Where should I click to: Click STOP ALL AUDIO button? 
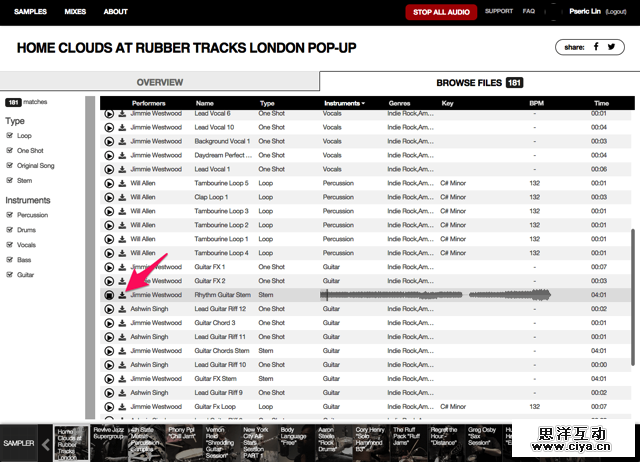(441, 12)
